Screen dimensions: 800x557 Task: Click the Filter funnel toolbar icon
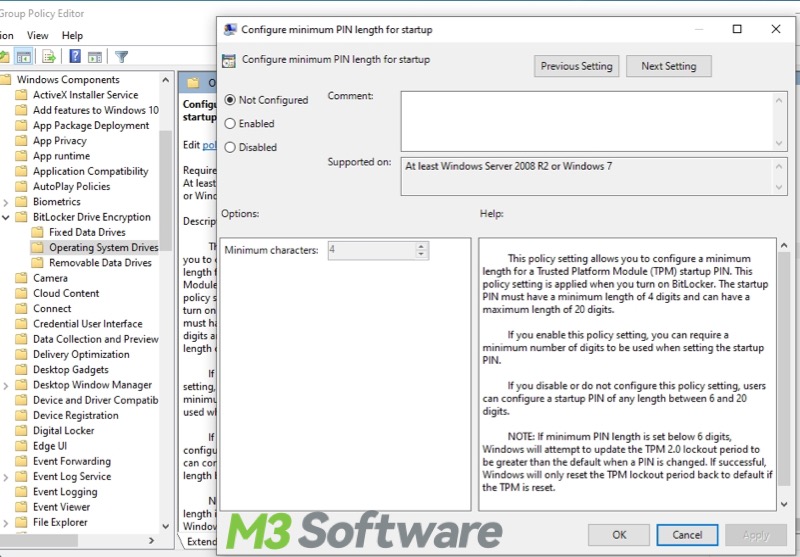(x=121, y=57)
